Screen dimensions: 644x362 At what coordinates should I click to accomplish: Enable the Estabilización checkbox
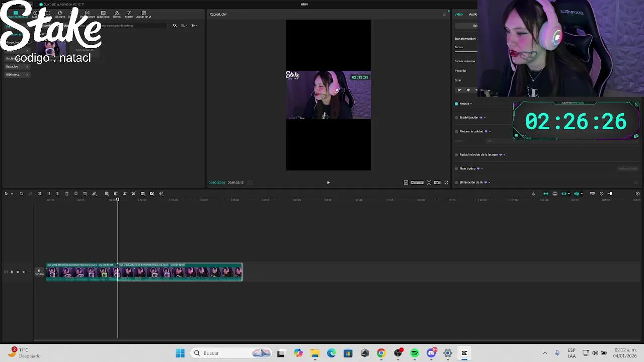(456, 118)
